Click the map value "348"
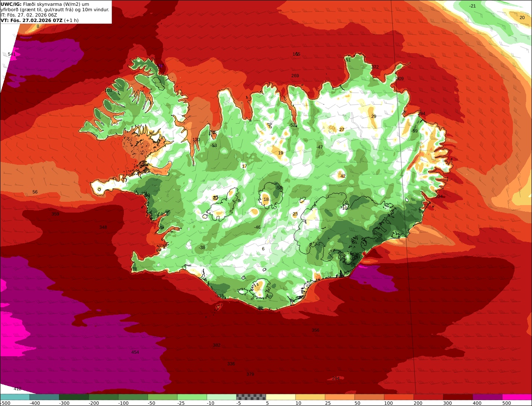The image size is (532, 406). 103,227
